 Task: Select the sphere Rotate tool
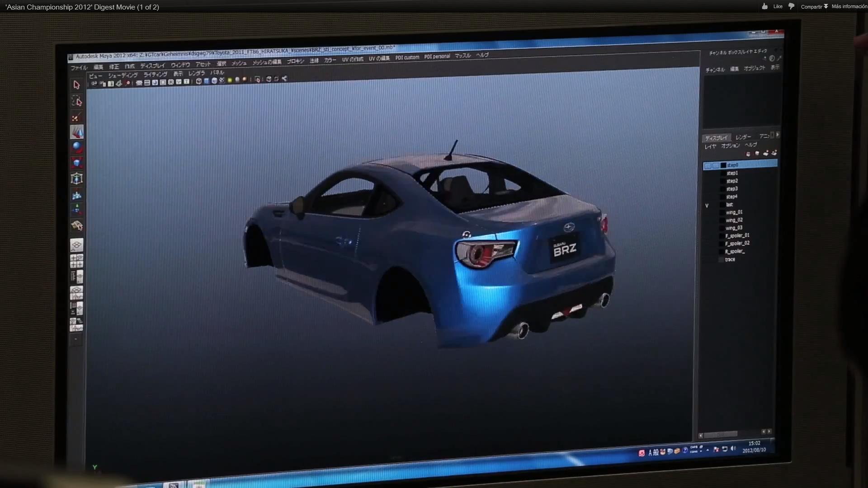[77, 147]
